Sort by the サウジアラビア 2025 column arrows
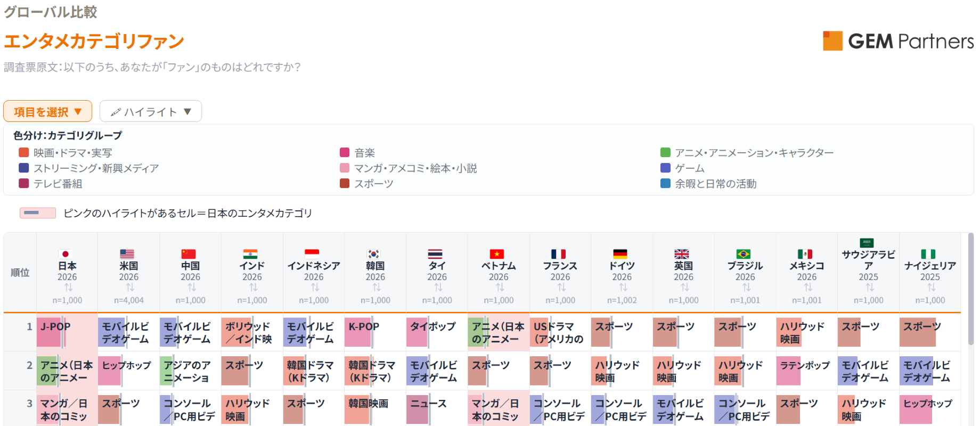This screenshot has width=980, height=426. click(869, 288)
